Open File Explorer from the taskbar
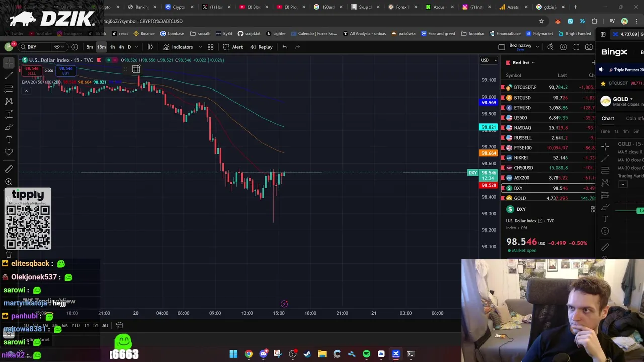The width and height of the screenshot is (644, 362). click(x=322, y=354)
